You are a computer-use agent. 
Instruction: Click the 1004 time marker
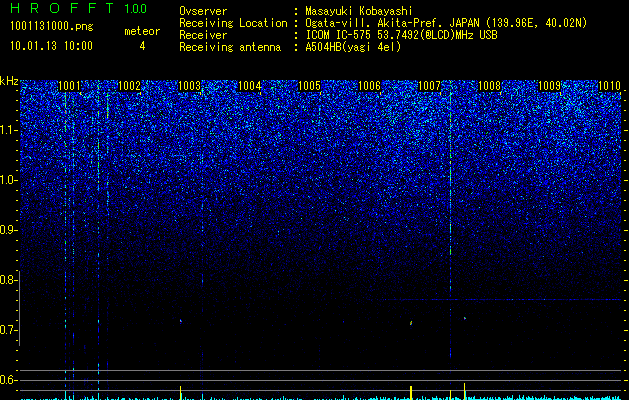click(x=250, y=85)
